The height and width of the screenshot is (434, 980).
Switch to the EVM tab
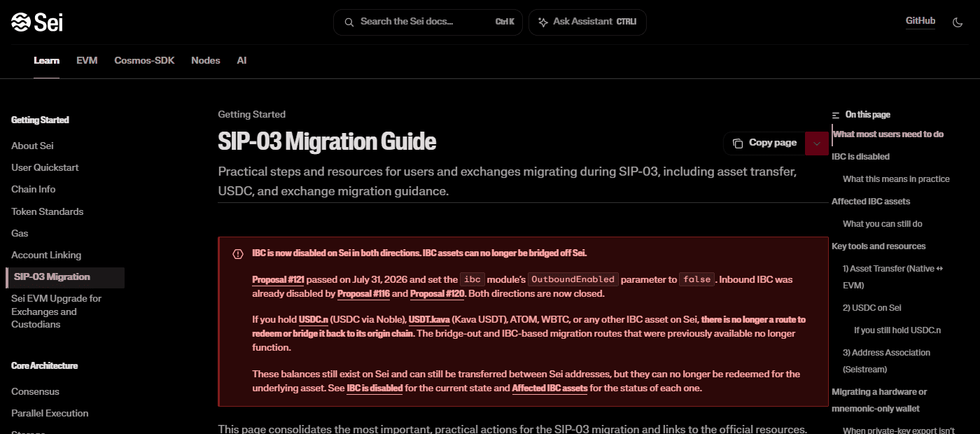coord(87,61)
